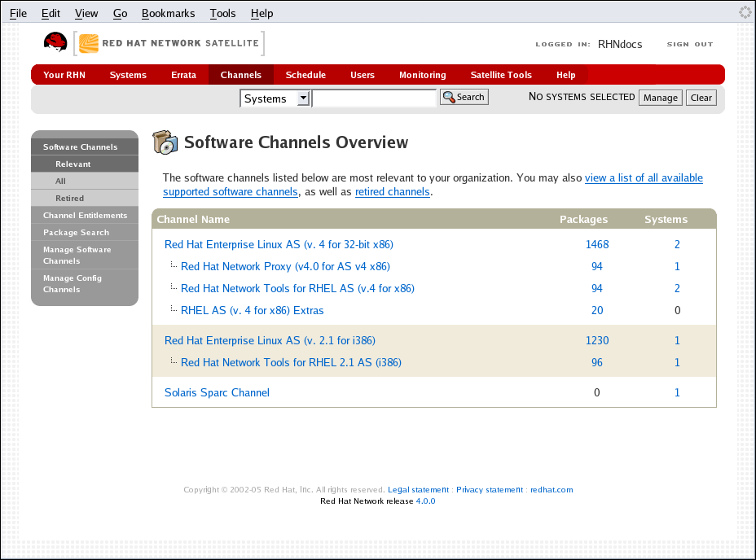Select Channel Entitlements in the sidebar
This screenshot has width=756, height=560.
pos(85,216)
